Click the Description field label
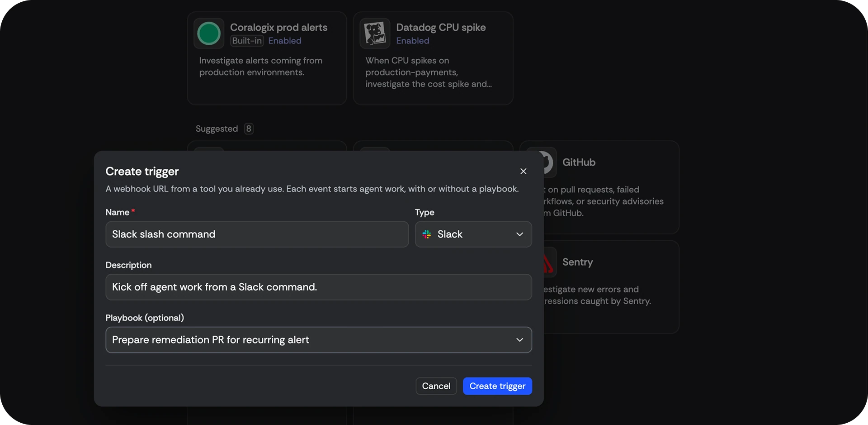The height and width of the screenshot is (425, 868). click(x=128, y=265)
